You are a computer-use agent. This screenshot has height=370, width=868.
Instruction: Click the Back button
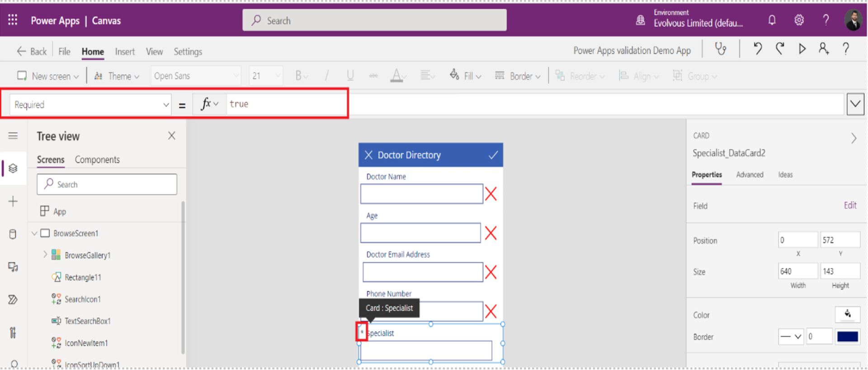(32, 52)
